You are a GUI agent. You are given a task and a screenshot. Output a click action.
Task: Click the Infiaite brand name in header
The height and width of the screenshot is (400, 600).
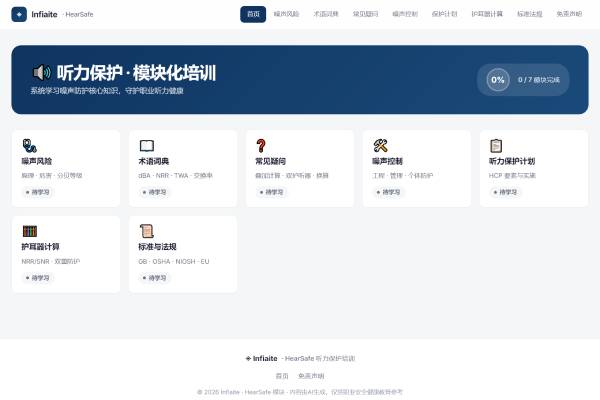point(44,15)
